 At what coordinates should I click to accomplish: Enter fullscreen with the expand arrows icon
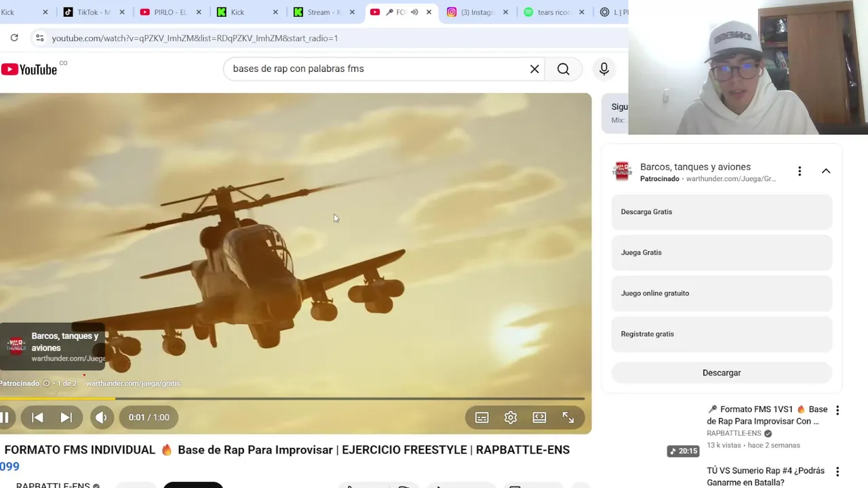[568, 418]
